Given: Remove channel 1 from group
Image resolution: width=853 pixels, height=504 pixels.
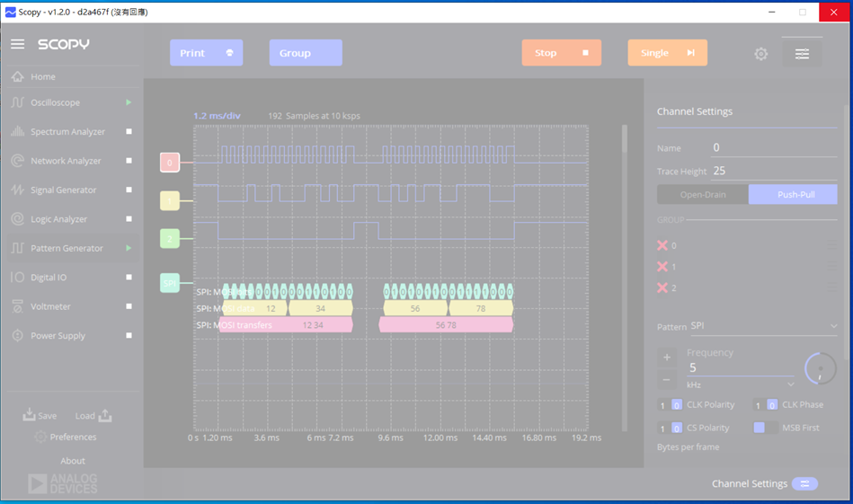Looking at the screenshot, I should pyautogui.click(x=662, y=267).
